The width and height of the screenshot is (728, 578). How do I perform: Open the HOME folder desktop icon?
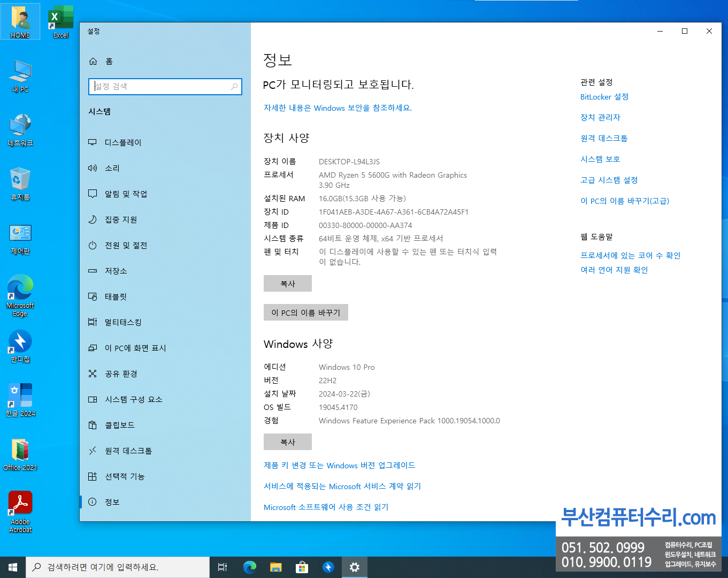[20, 22]
